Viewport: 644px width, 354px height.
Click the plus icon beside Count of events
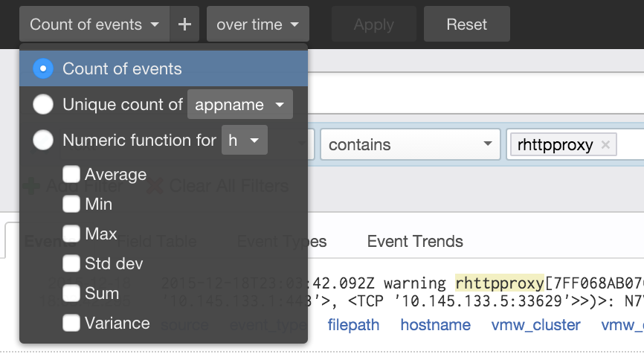pyautogui.click(x=185, y=25)
